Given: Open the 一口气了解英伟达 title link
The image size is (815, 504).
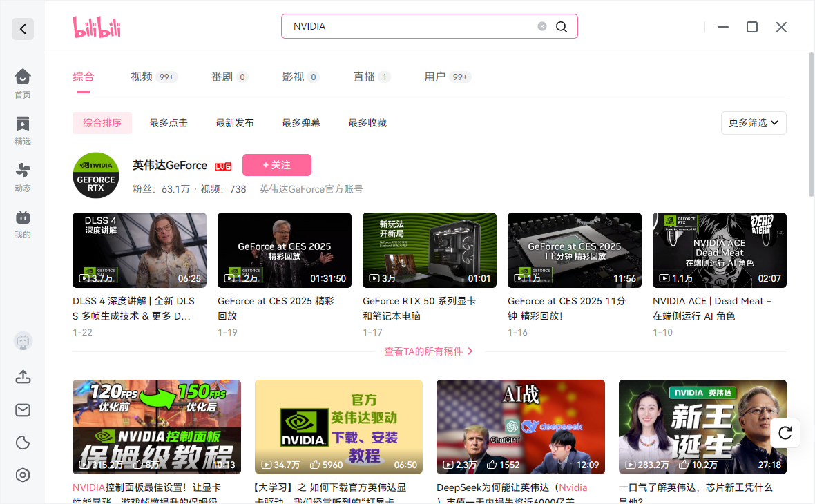Looking at the screenshot, I should [x=696, y=493].
